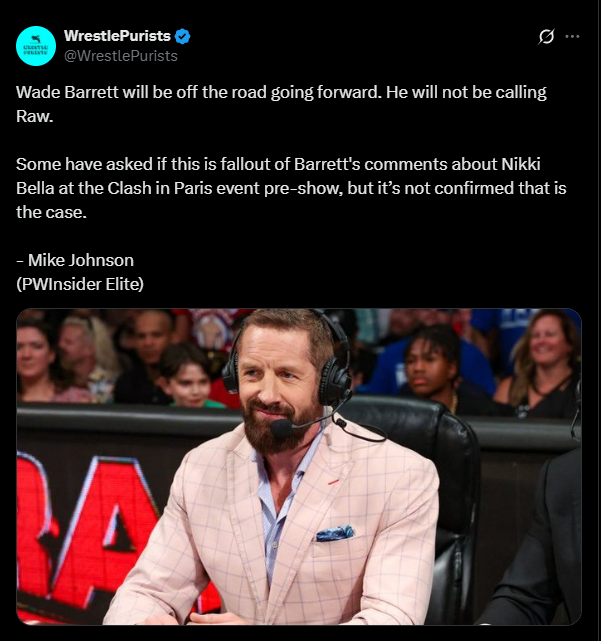Image resolution: width=601 pixels, height=641 pixels.
Task: Click the '– Mike Johnson' attribution line
Action: (75, 260)
